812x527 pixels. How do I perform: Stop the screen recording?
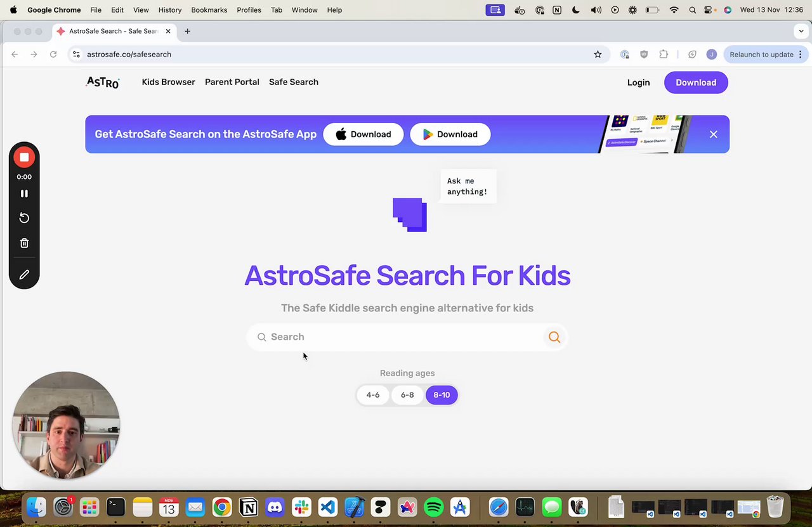[x=24, y=157]
